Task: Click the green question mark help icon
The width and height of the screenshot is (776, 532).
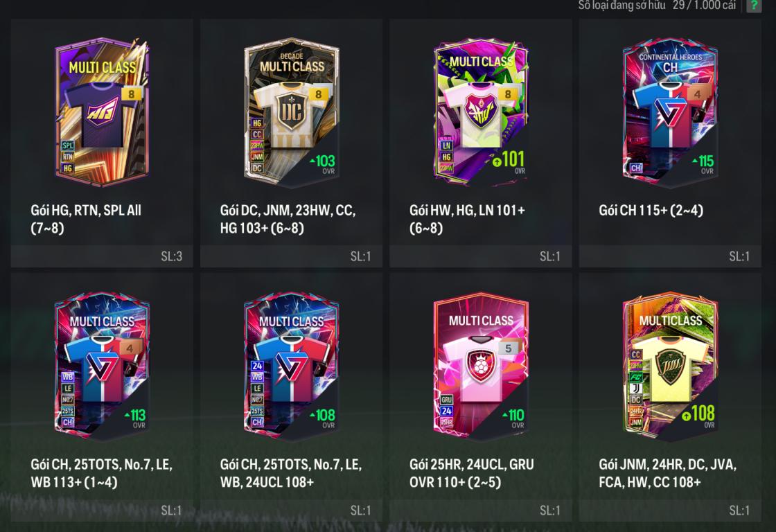Action: 754,6
